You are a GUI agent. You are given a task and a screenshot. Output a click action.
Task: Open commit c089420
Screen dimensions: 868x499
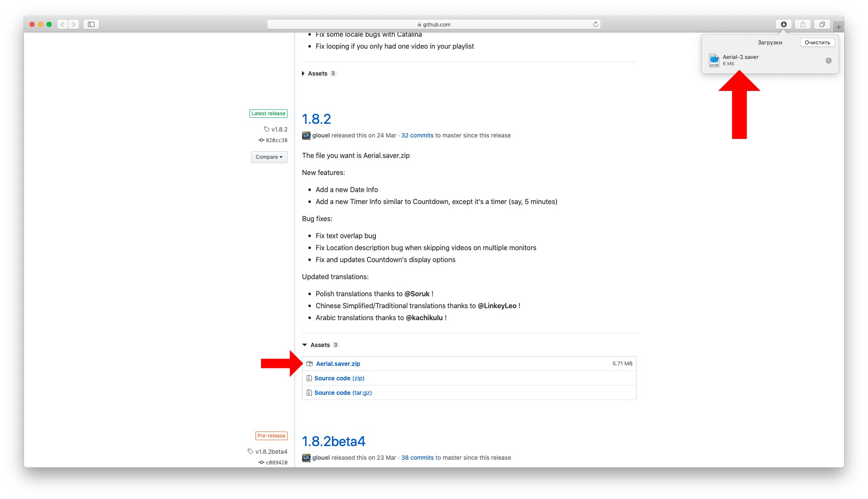[x=276, y=462]
